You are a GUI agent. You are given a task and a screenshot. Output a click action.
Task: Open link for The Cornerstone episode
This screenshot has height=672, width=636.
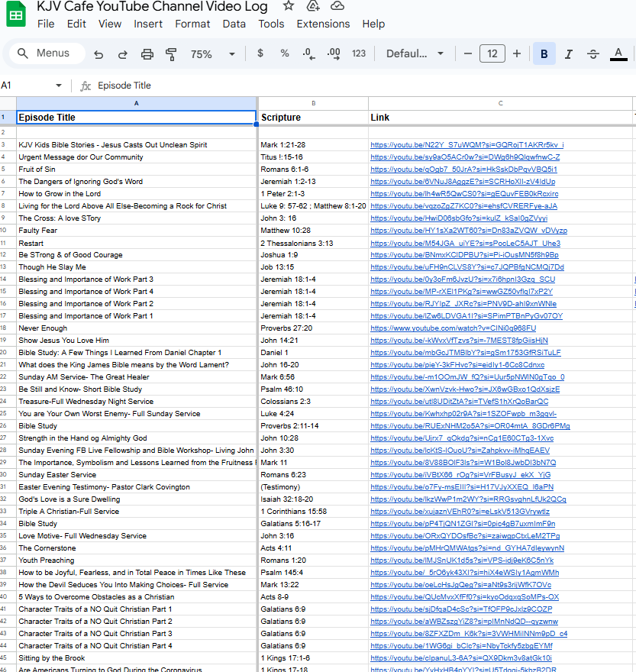pos(467,548)
